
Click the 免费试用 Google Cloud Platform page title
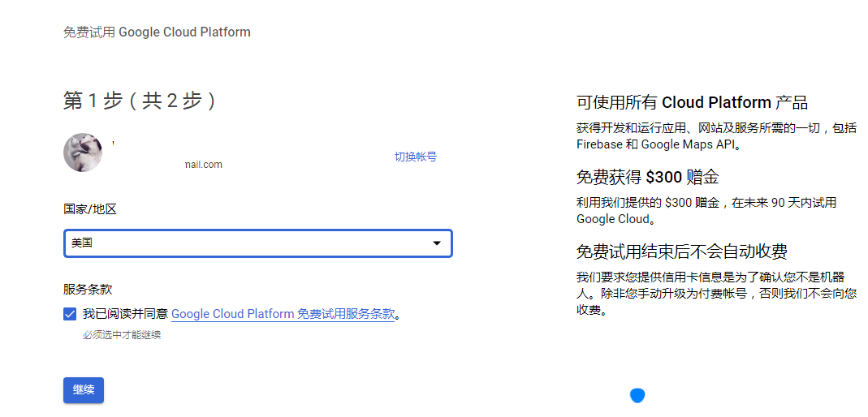click(157, 32)
